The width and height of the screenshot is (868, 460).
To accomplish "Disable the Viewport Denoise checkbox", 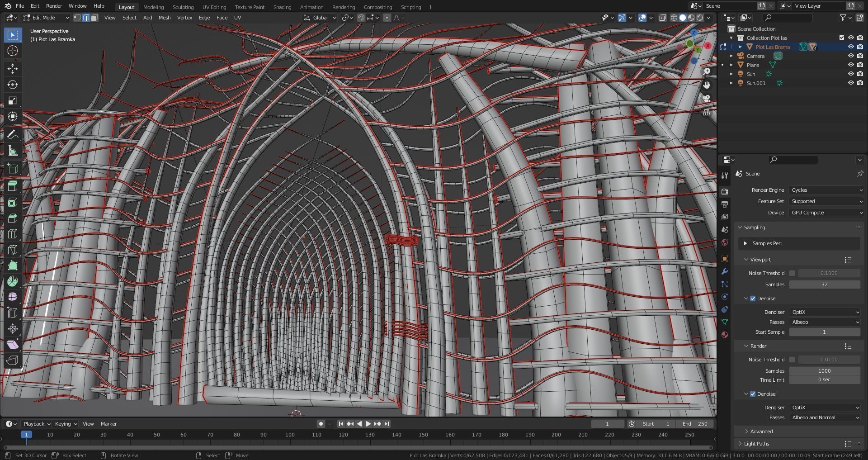I will (753, 299).
